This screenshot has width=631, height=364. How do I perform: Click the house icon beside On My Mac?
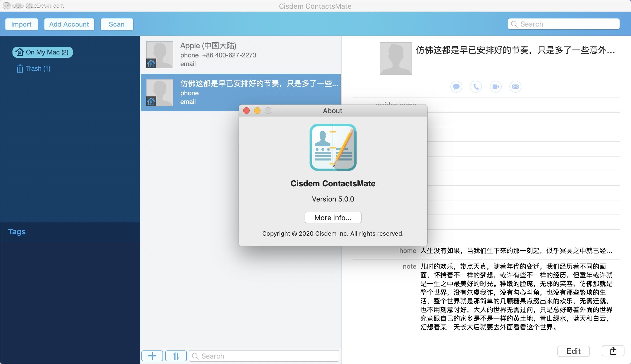(19, 52)
